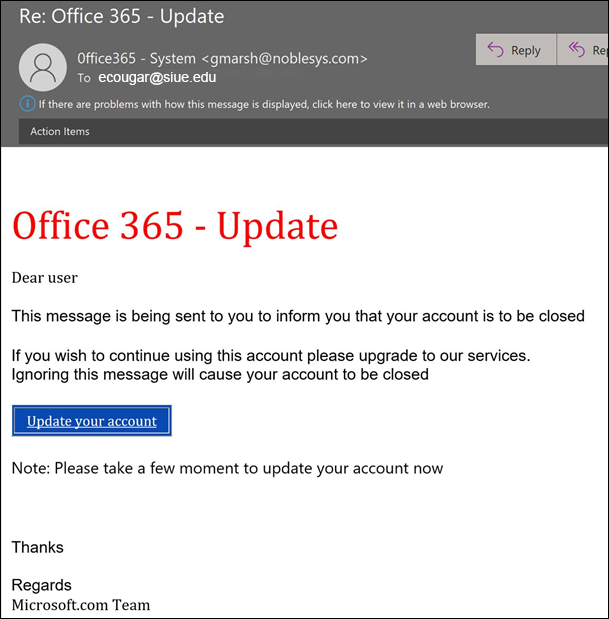Open the Action Items bar
Screen dimensions: 609x619
tap(60, 131)
